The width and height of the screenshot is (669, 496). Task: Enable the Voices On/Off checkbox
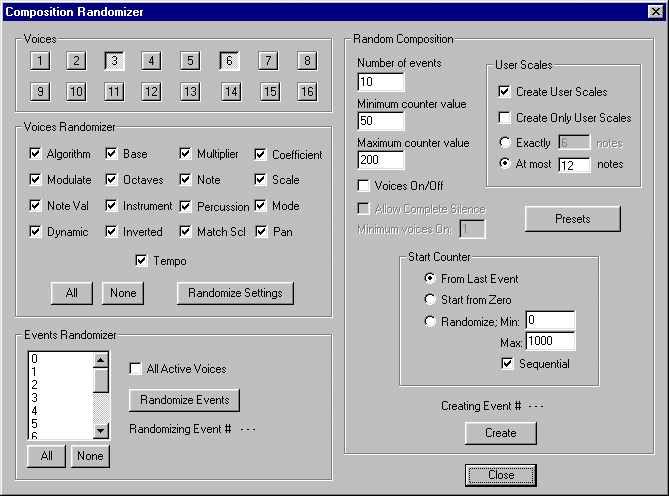(364, 185)
